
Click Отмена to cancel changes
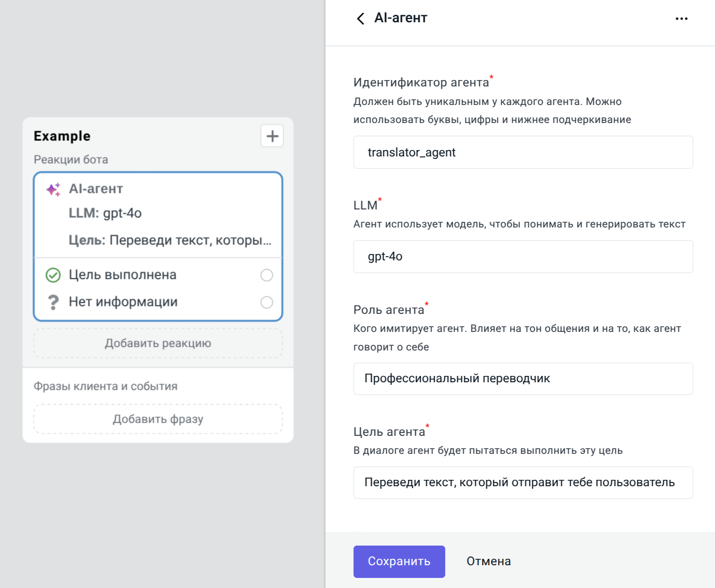(488, 561)
